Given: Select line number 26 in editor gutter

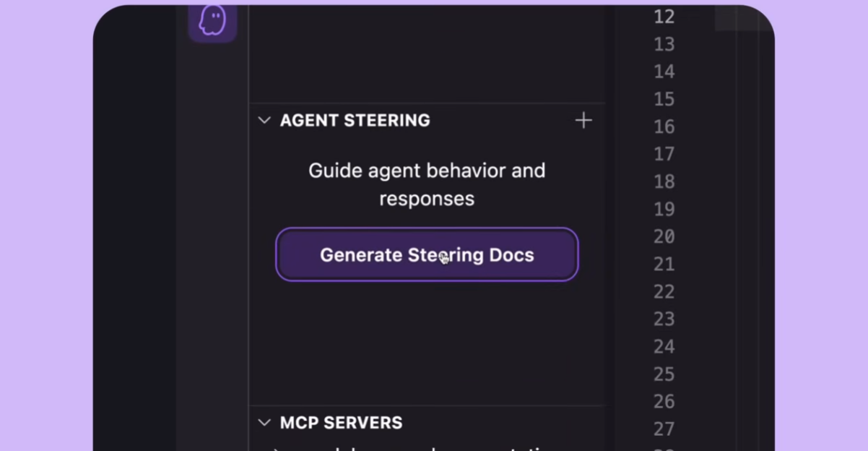Looking at the screenshot, I should tap(664, 401).
